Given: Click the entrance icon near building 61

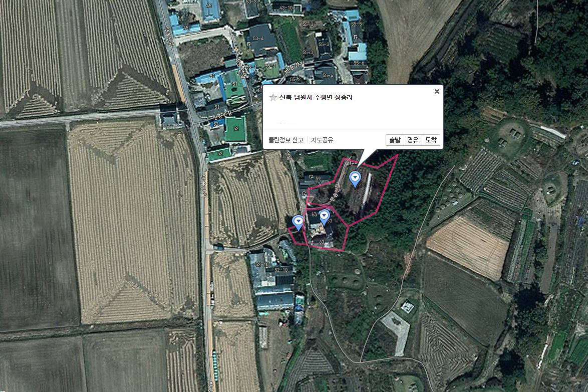Looking at the screenshot, I should 304,193.
